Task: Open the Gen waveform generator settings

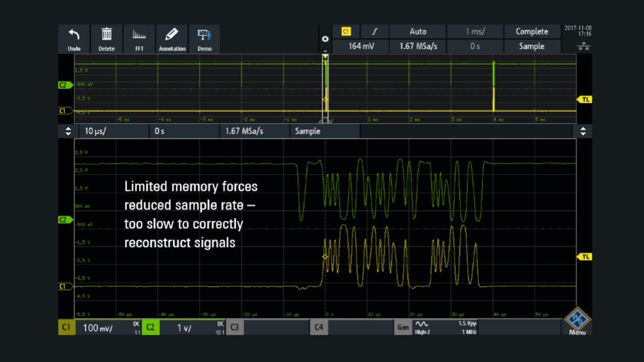Action: [403, 327]
